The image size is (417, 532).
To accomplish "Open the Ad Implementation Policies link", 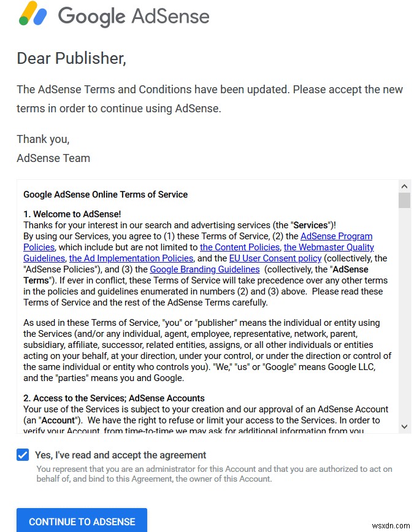I will click(131, 258).
